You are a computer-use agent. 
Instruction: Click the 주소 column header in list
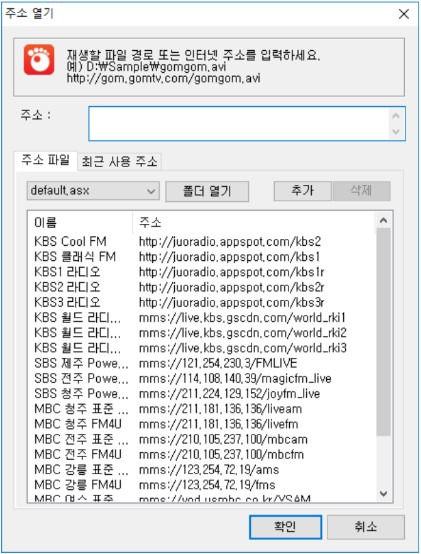click(254, 223)
